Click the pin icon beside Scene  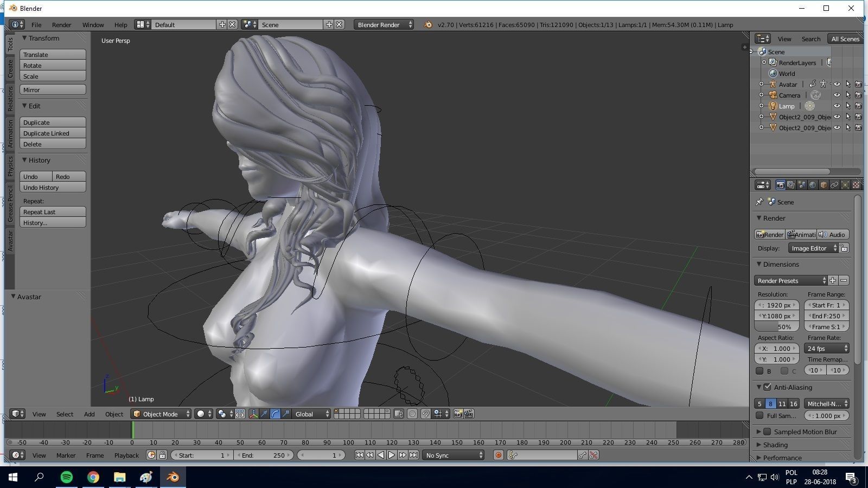coord(759,202)
